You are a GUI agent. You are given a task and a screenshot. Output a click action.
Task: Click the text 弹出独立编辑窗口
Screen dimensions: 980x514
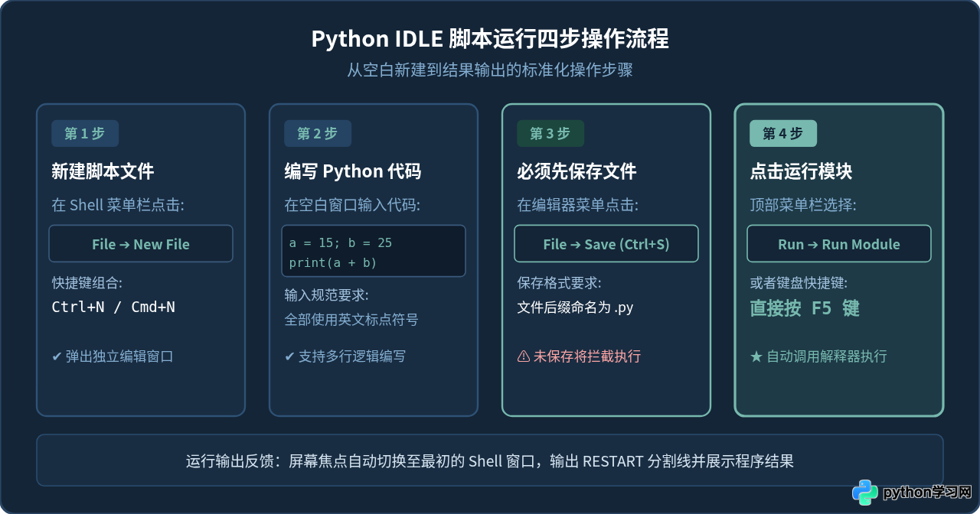coord(119,356)
